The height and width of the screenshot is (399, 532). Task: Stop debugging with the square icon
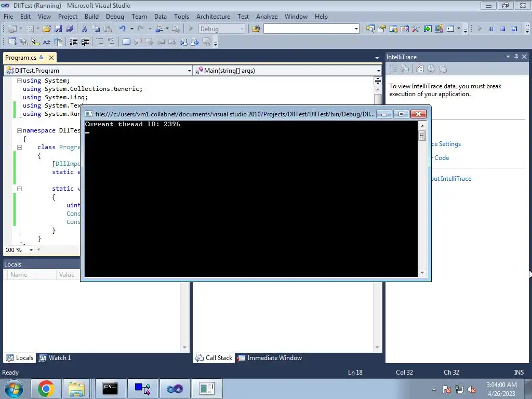pyautogui.click(x=502, y=29)
